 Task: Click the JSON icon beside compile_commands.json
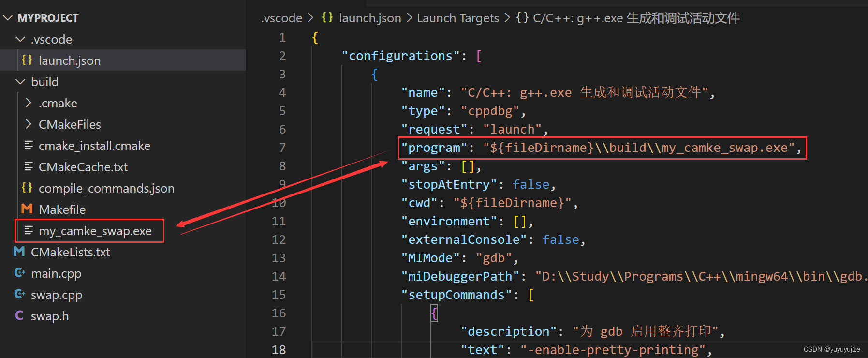(27, 188)
